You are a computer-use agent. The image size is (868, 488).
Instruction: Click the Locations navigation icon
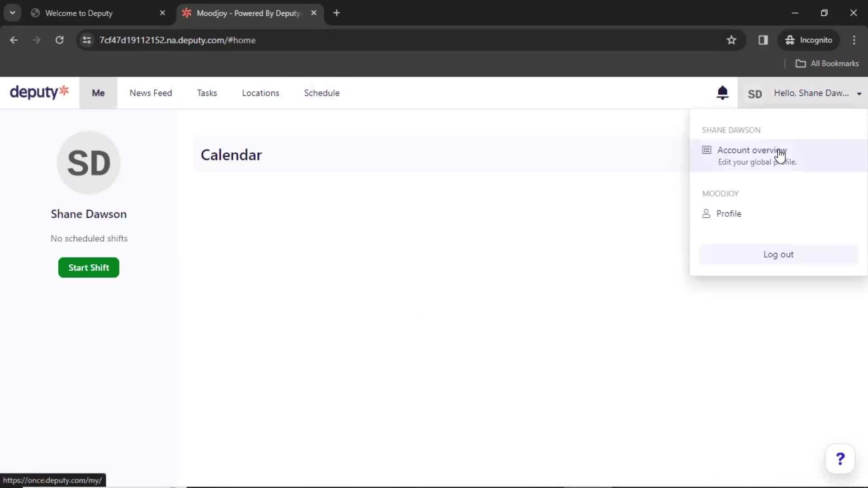(260, 93)
